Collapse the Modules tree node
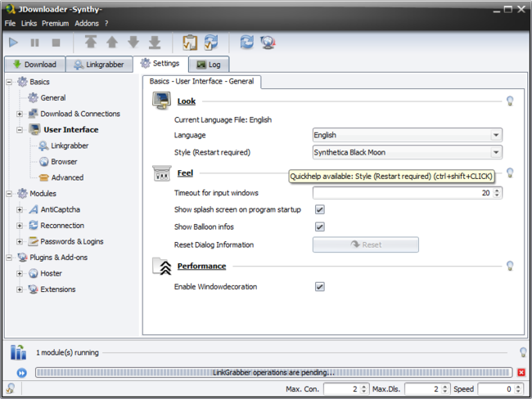 coord(9,194)
